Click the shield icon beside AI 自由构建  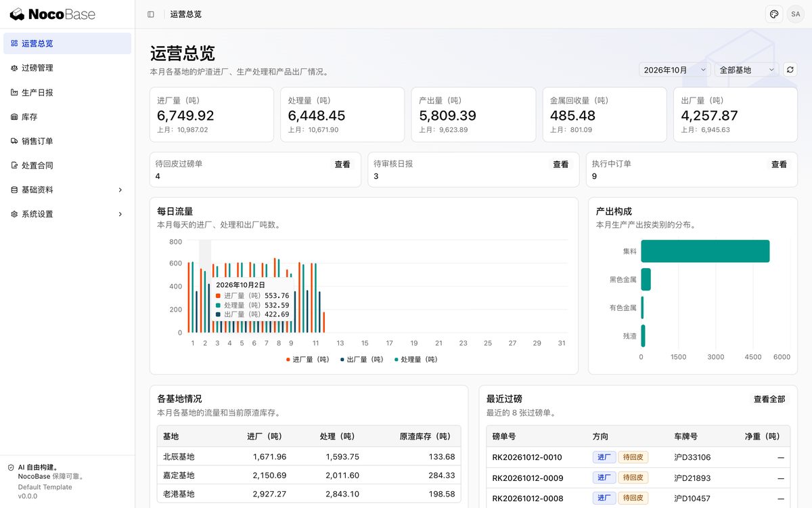point(11,467)
